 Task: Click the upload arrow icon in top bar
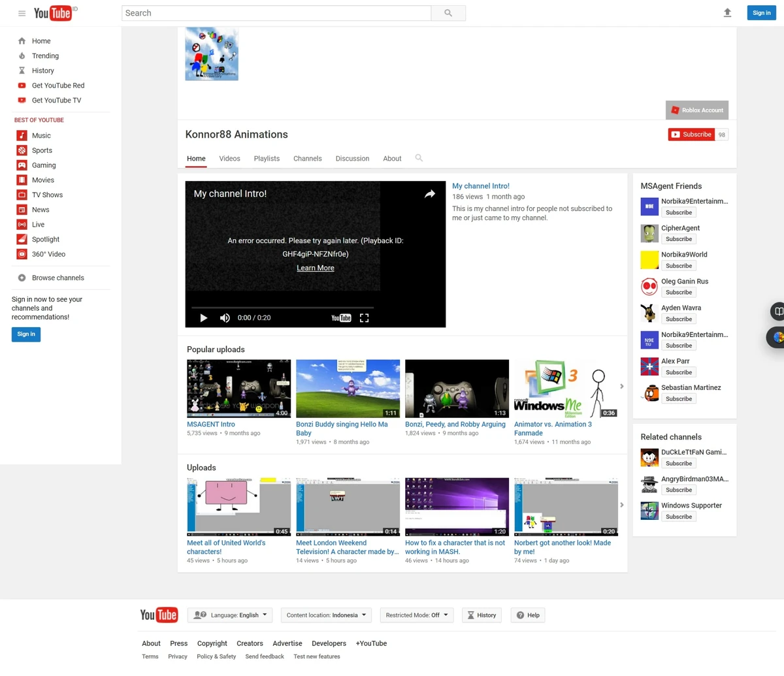[727, 12]
